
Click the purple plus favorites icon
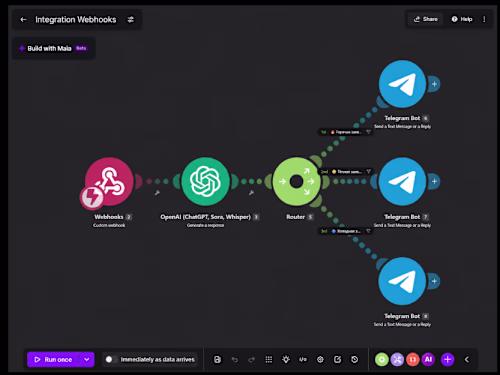448,359
